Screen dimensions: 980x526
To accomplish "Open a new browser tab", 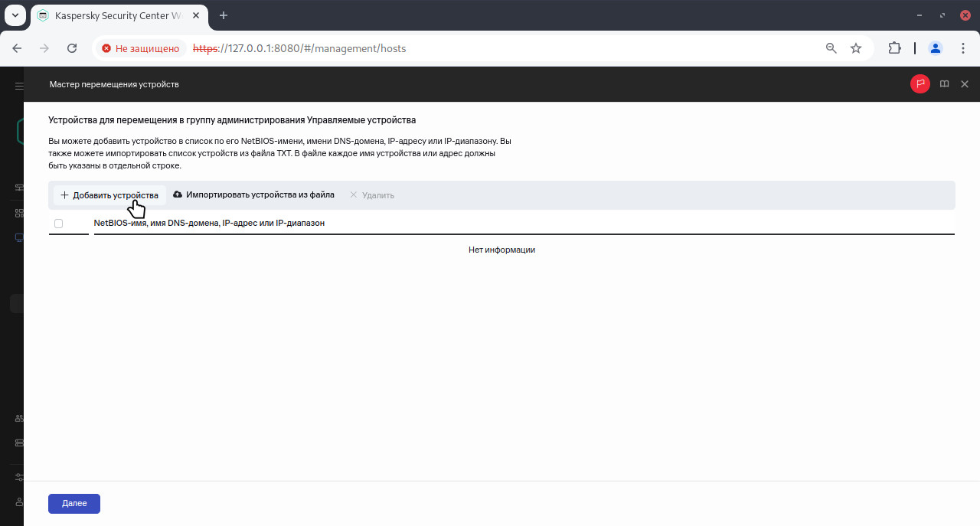I will (x=224, y=15).
